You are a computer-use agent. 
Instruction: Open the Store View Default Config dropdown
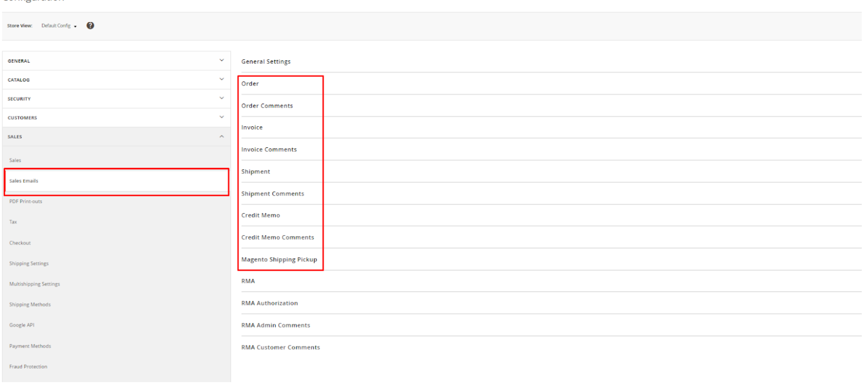coord(59,26)
